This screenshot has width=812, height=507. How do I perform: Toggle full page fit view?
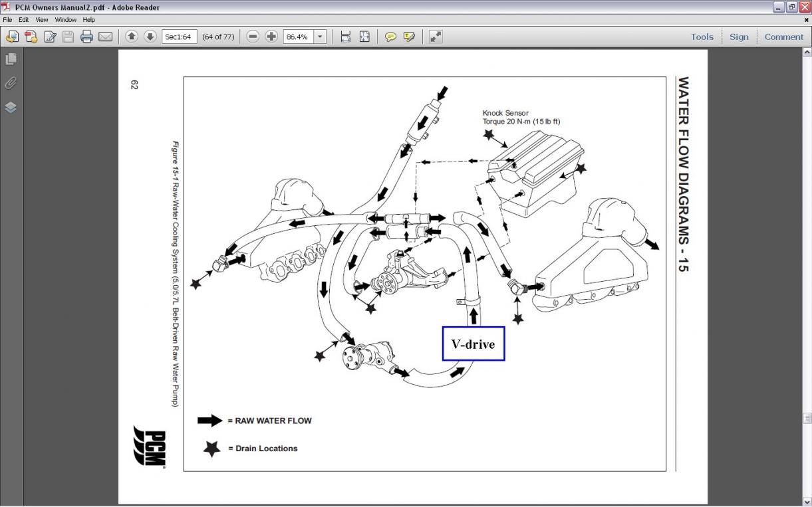tap(364, 37)
